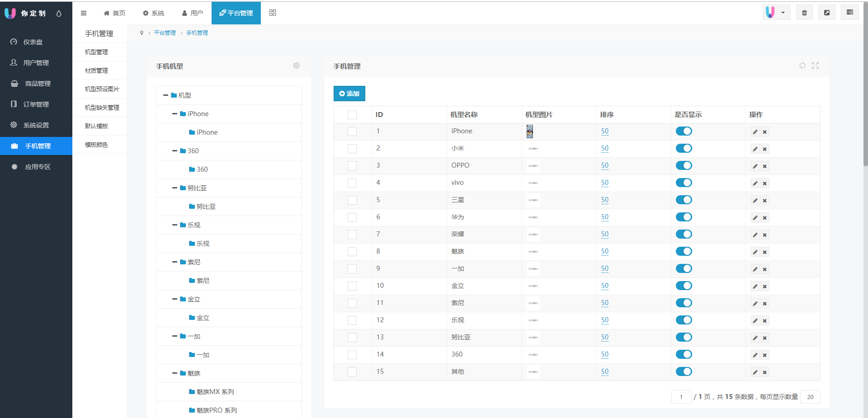Screen dimensions: 868x418
Task: Open the grid apps icon in navbar
Action: point(273,13)
